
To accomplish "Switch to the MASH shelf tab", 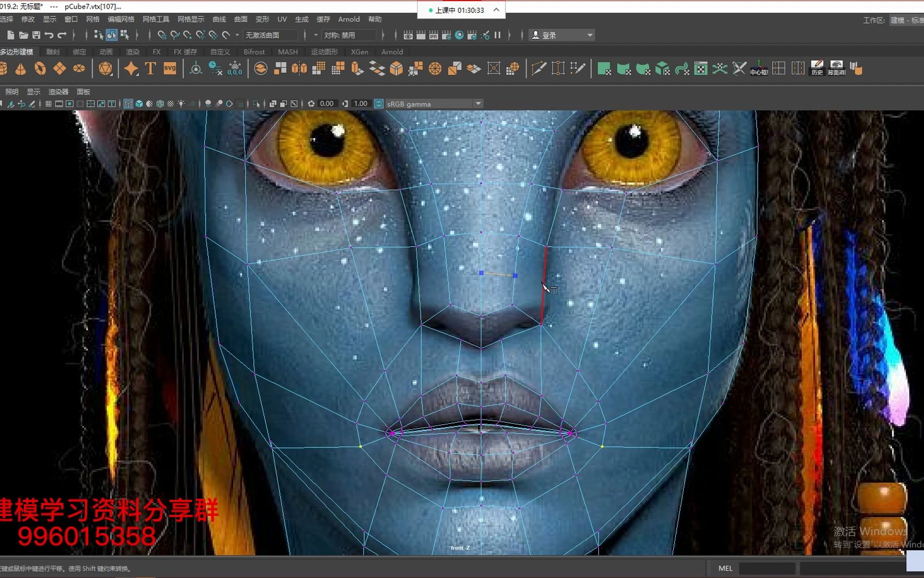I will [x=288, y=52].
